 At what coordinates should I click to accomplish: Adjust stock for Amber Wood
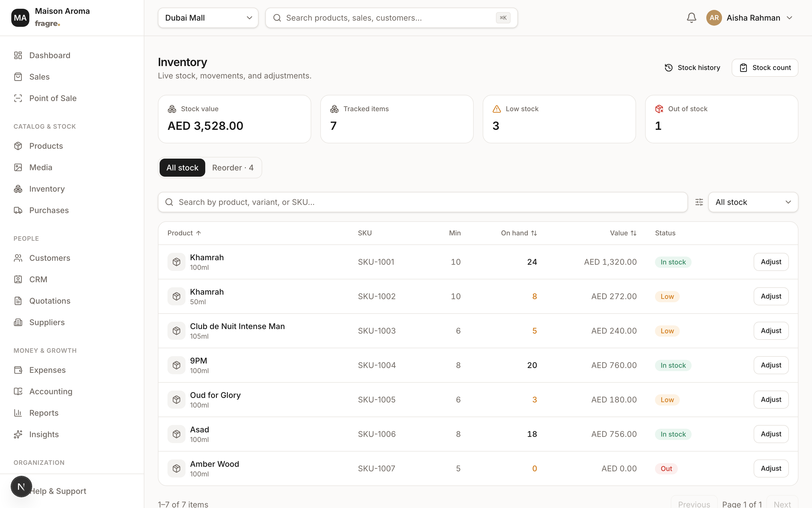tap(771, 468)
